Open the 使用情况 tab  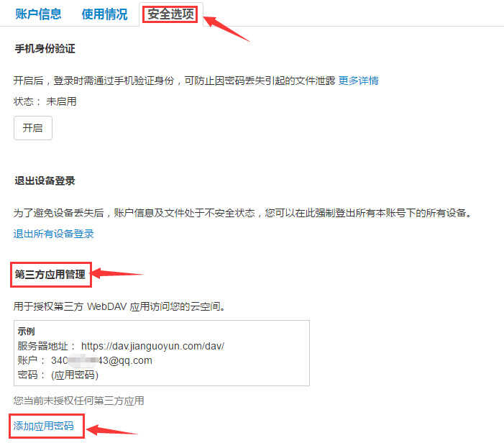pos(104,14)
